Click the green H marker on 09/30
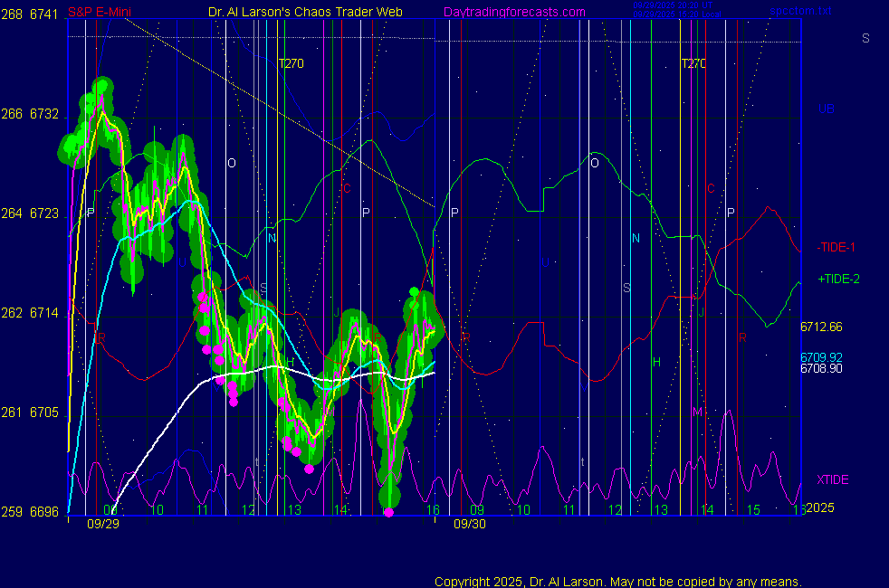This screenshot has height=588, width=889. click(657, 362)
